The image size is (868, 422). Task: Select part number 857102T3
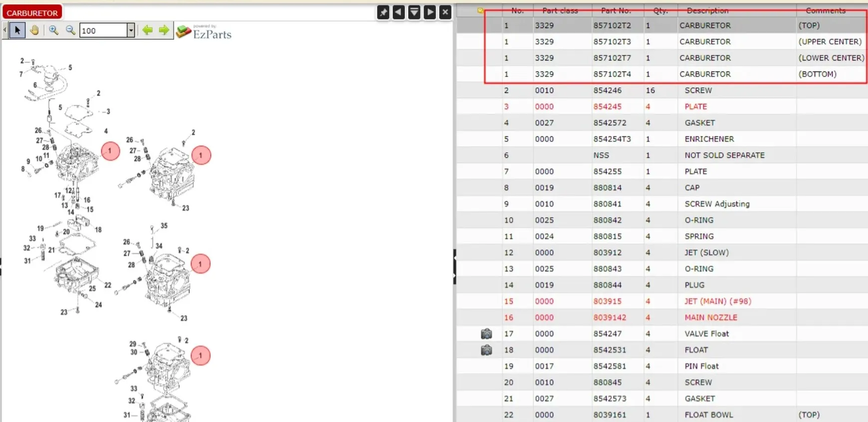(x=612, y=42)
